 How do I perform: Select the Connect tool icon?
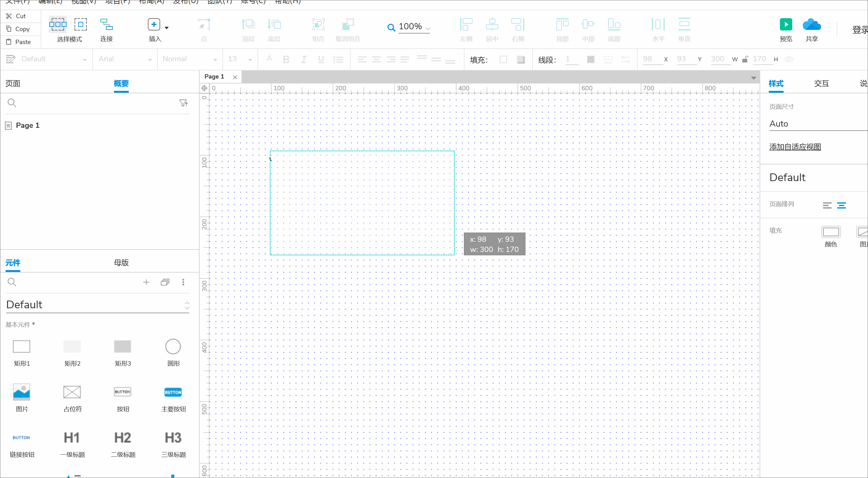click(x=106, y=25)
